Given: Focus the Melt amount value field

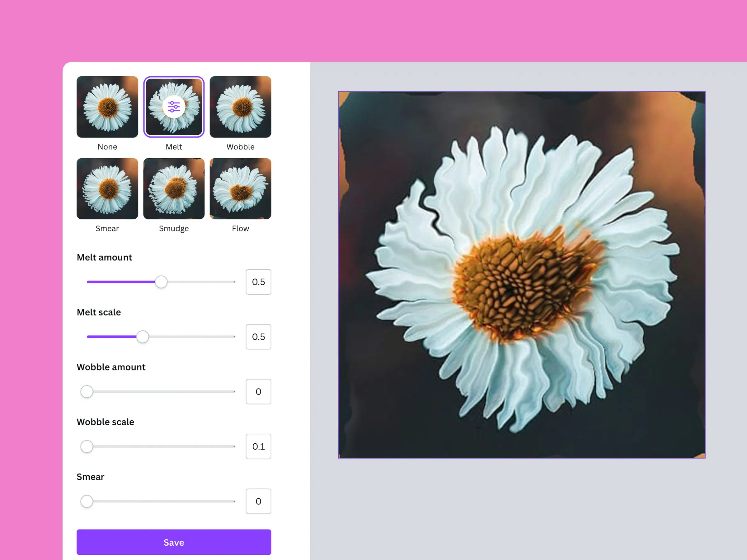Looking at the screenshot, I should click(258, 282).
